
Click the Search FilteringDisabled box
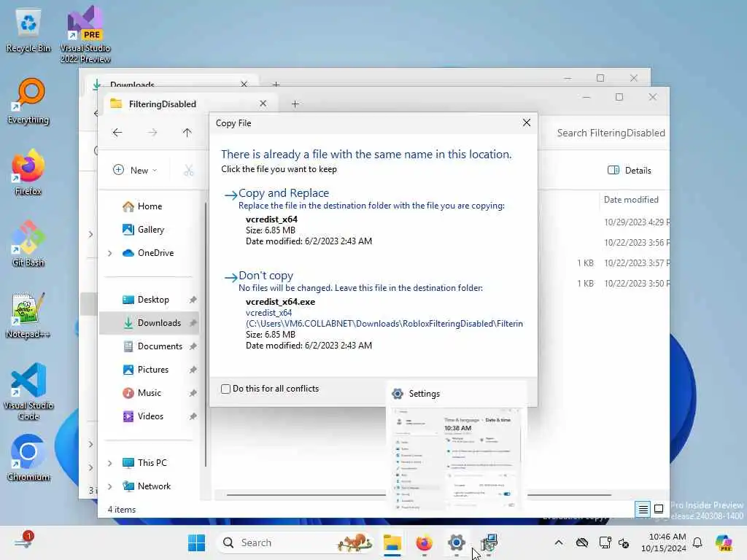[611, 133]
